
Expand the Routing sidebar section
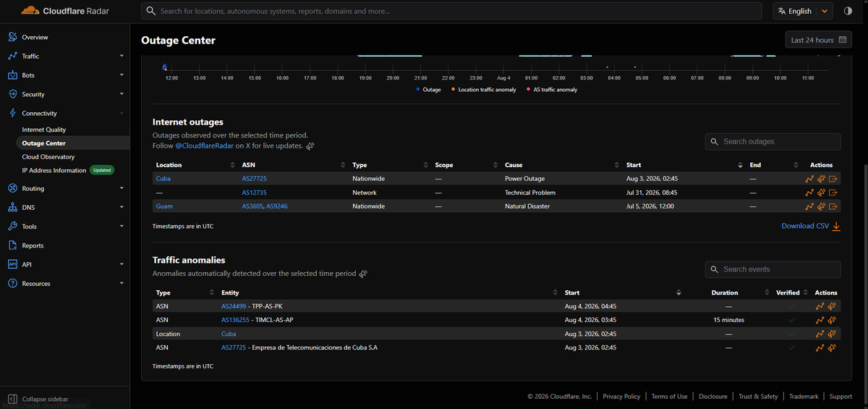point(122,188)
